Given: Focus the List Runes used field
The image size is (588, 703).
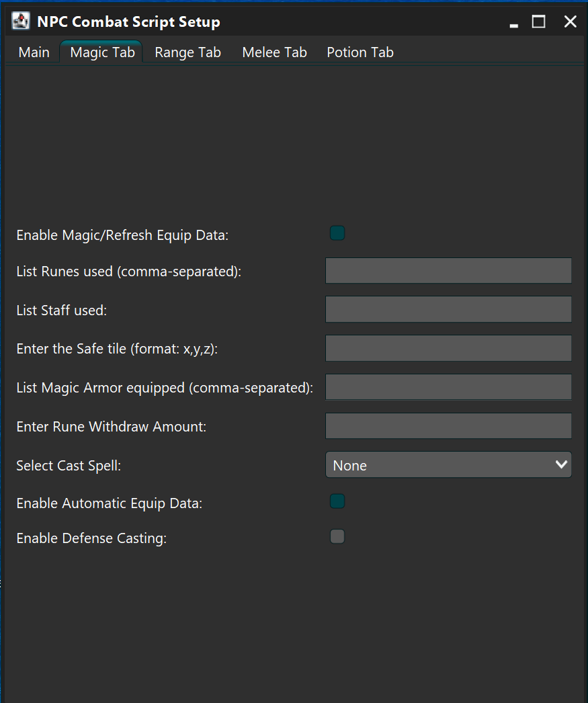Looking at the screenshot, I should click(x=448, y=270).
